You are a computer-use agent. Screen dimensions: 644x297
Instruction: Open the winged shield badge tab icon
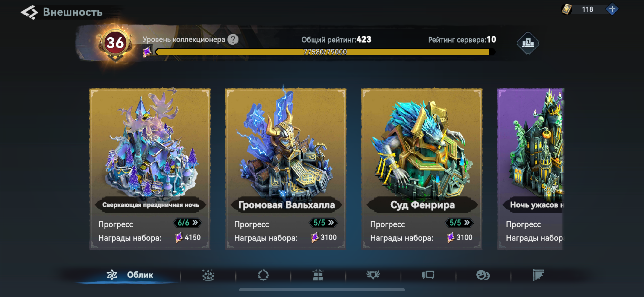pos(373,275)
